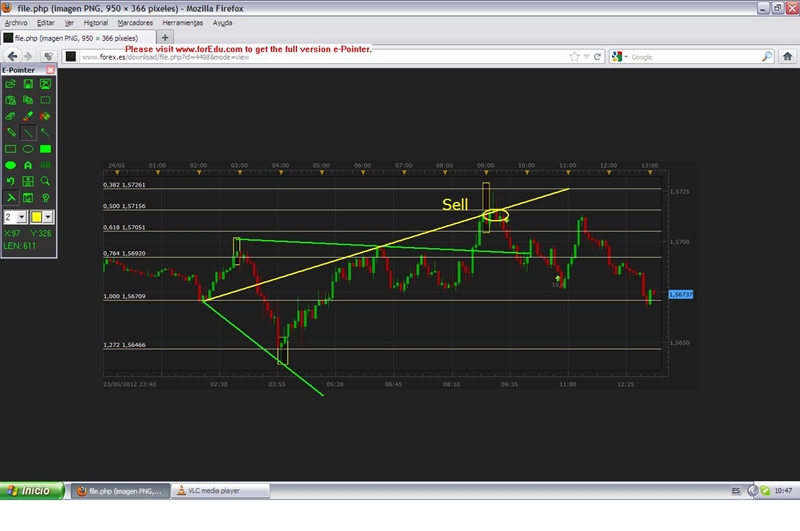Open the Historial menu in Firefox

coord(96,22)
